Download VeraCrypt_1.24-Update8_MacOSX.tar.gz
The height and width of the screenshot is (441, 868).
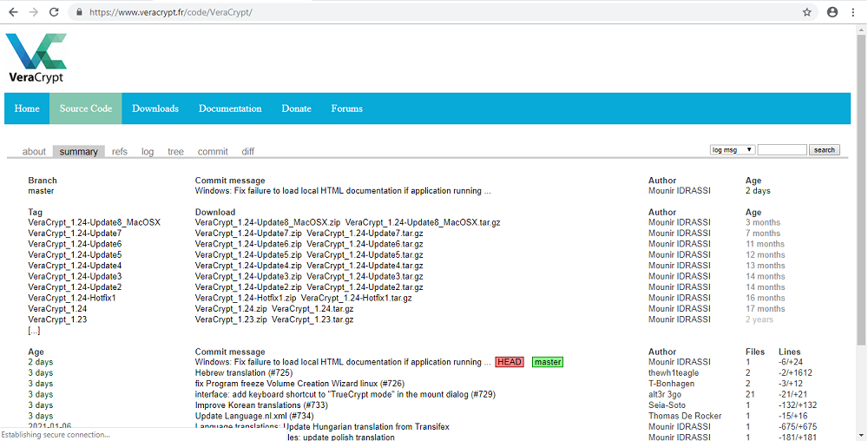pos(423,222)
